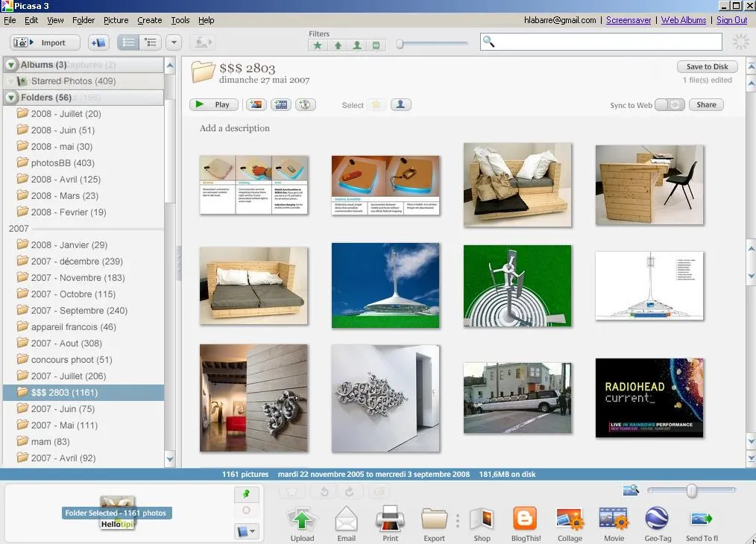Open the Shop photo book icon

(x=482, y=520)
